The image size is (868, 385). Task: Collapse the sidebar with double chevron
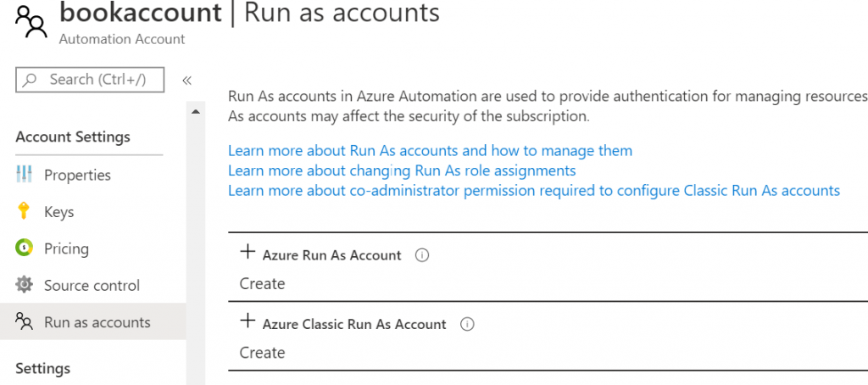[x=187, y=80]
